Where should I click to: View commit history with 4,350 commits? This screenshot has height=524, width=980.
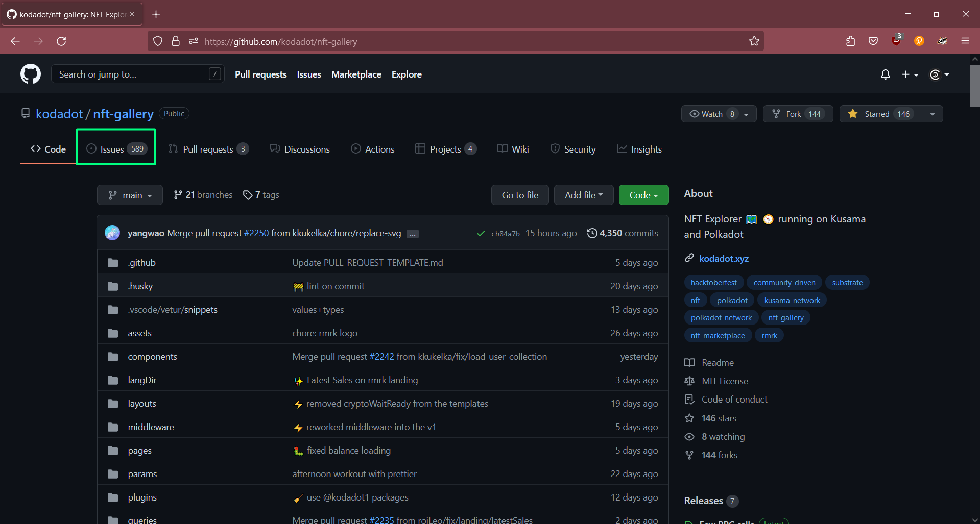pyautogui.click(x=623, y=233)
